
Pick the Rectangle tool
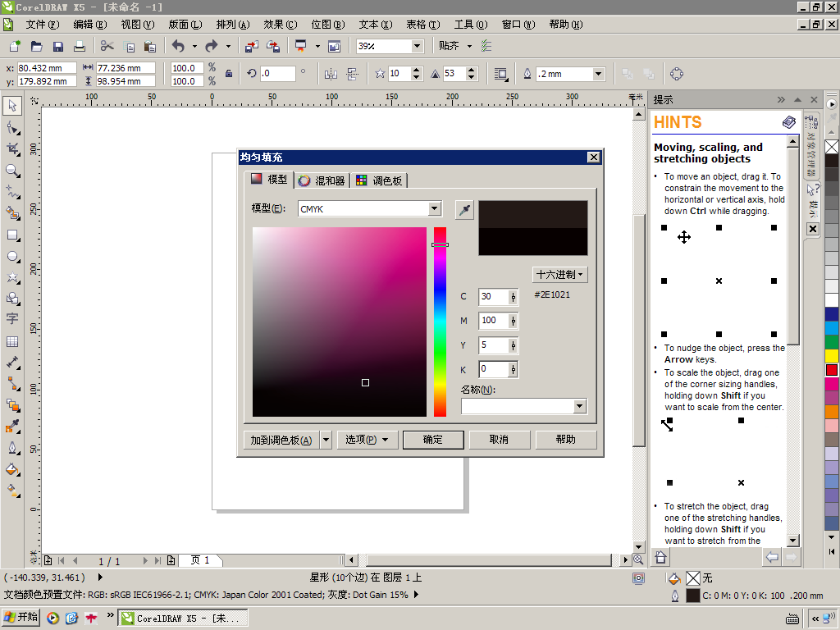(x=12, y=235)
